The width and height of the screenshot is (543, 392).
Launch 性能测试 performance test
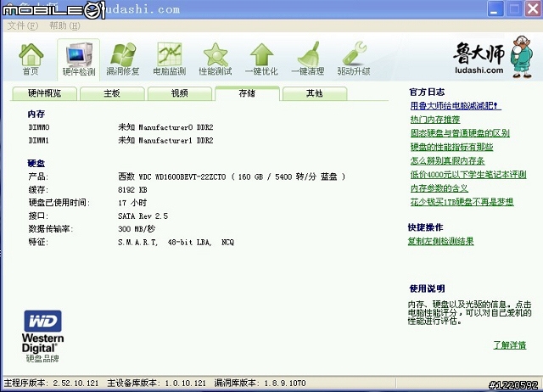215,59
